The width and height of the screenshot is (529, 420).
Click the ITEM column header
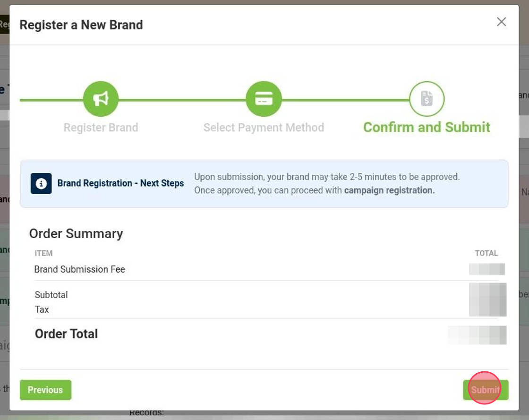click(43, 253)
